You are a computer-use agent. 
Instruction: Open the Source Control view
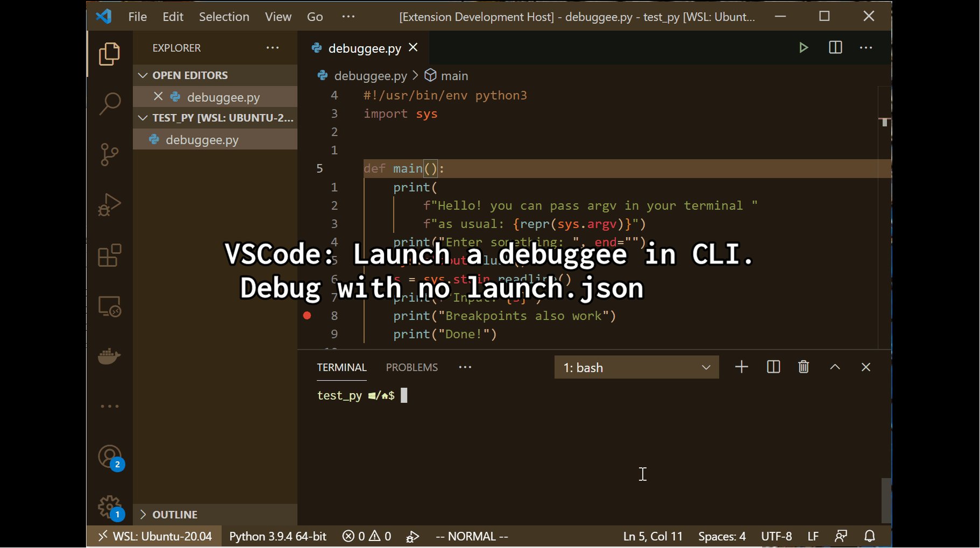(109, 154)
